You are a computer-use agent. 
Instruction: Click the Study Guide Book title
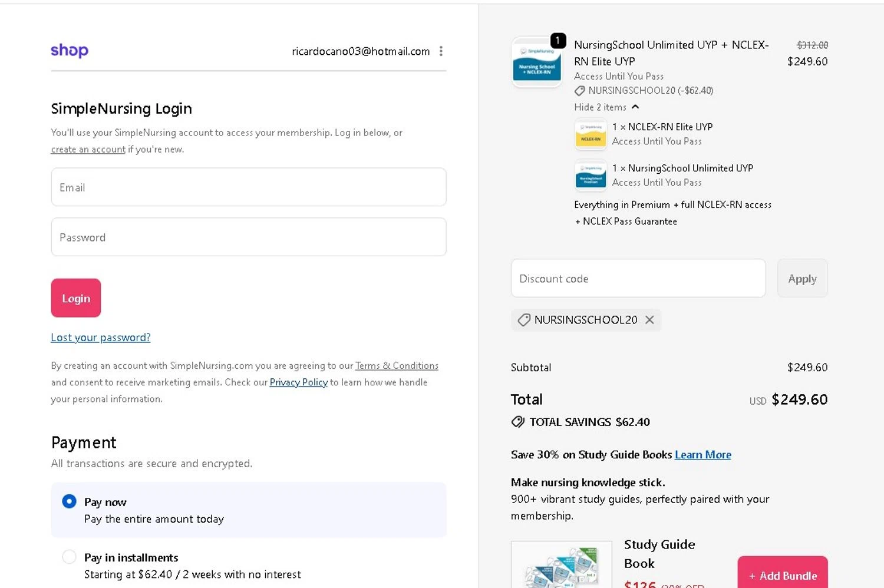[659, 554]
